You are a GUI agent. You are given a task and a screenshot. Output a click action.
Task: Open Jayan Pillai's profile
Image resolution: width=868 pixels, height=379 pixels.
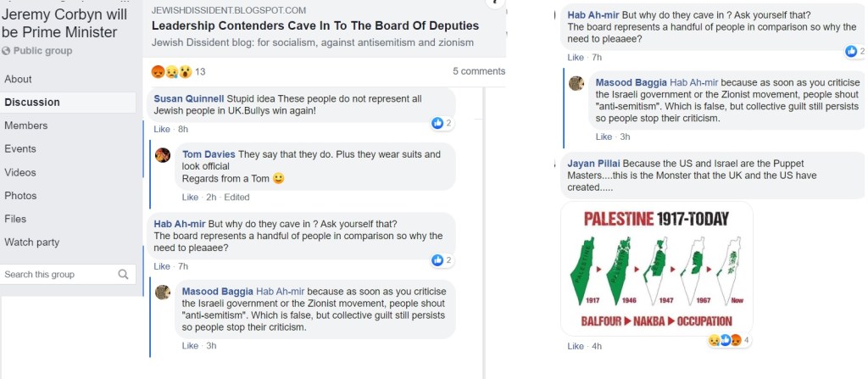[593, 162]
